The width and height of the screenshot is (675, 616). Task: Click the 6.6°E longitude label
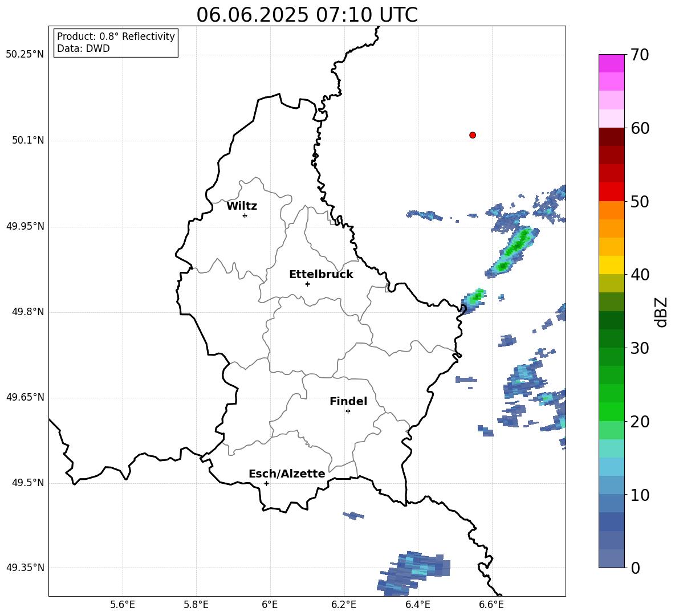coord(491,605)
